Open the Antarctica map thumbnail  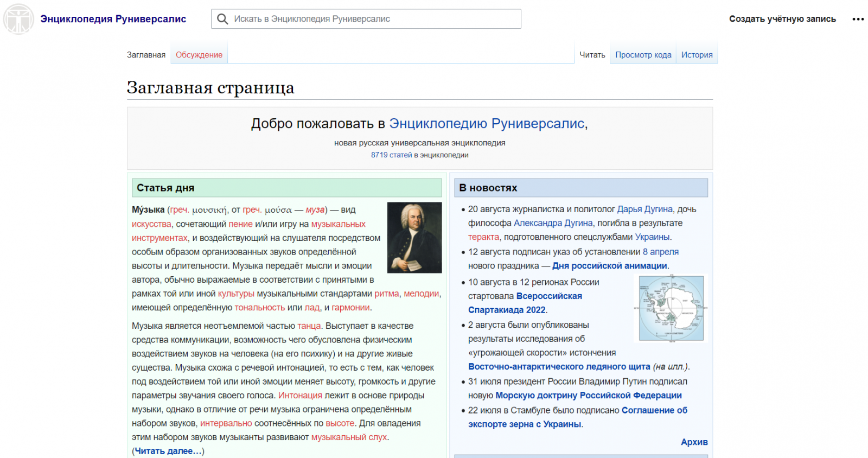(x=671, y=308)
